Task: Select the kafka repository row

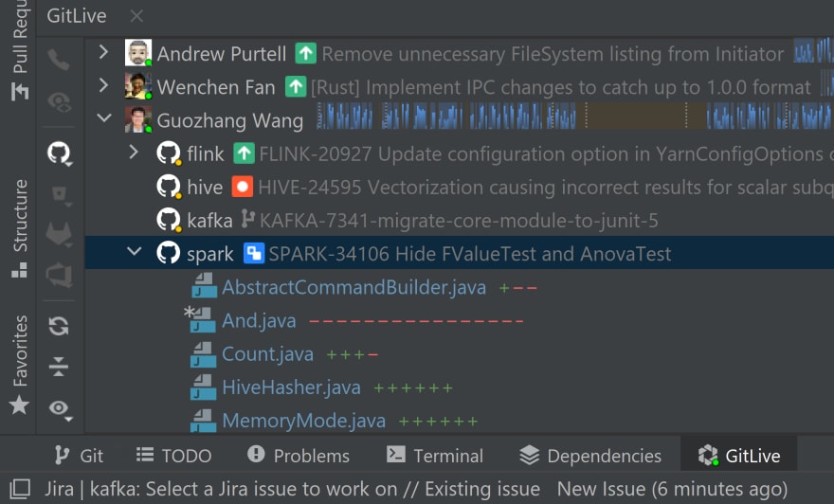Action: pyautogui.click(x=460, y=220)
